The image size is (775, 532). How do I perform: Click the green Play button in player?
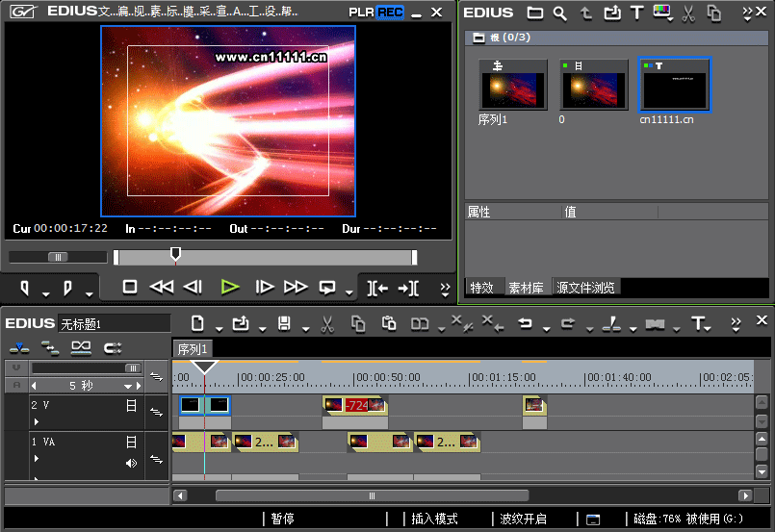pos(230,287)
